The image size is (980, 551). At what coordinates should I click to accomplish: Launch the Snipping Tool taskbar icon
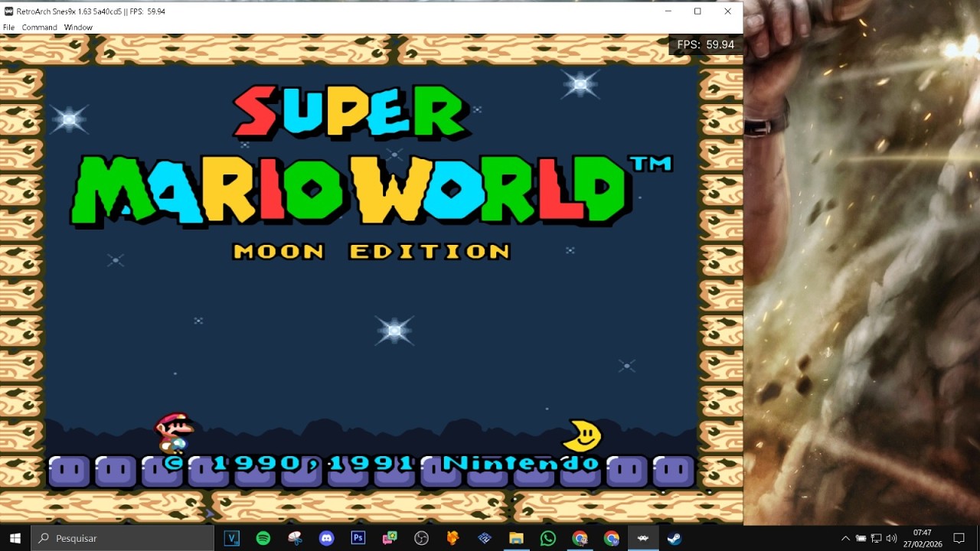295,538
